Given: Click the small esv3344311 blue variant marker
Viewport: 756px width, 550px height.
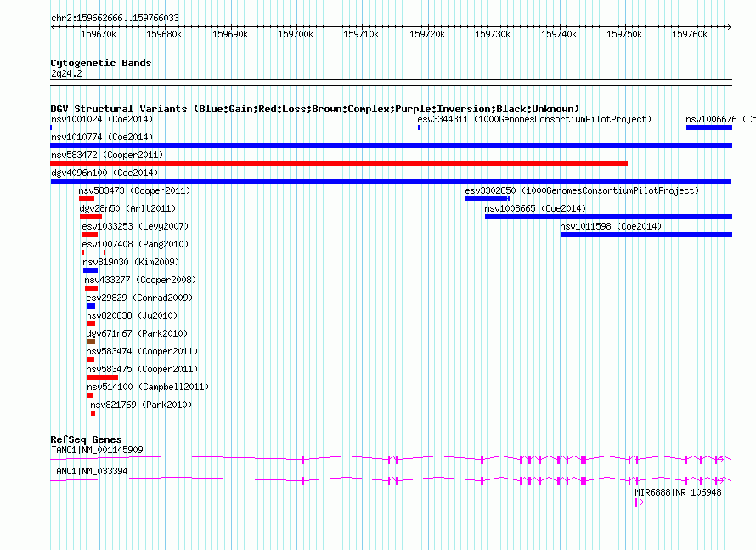Looking at the screenshot, I should click(x=419, y=128).
